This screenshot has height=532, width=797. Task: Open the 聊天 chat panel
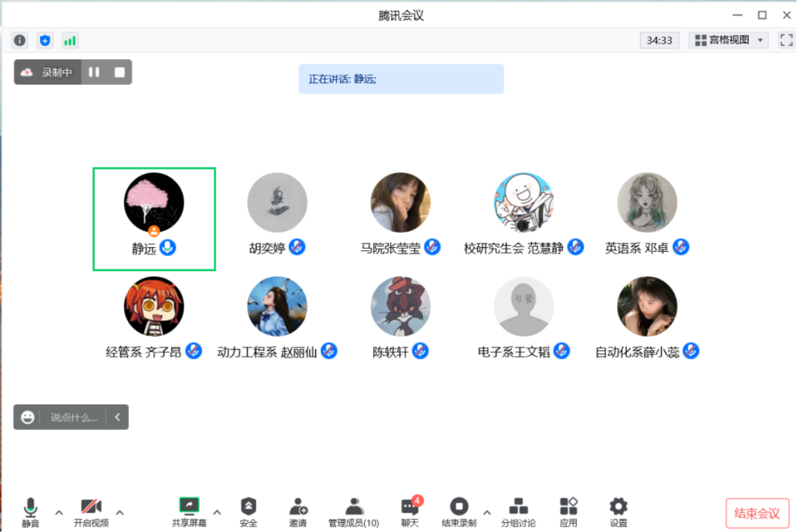(410, 512)
